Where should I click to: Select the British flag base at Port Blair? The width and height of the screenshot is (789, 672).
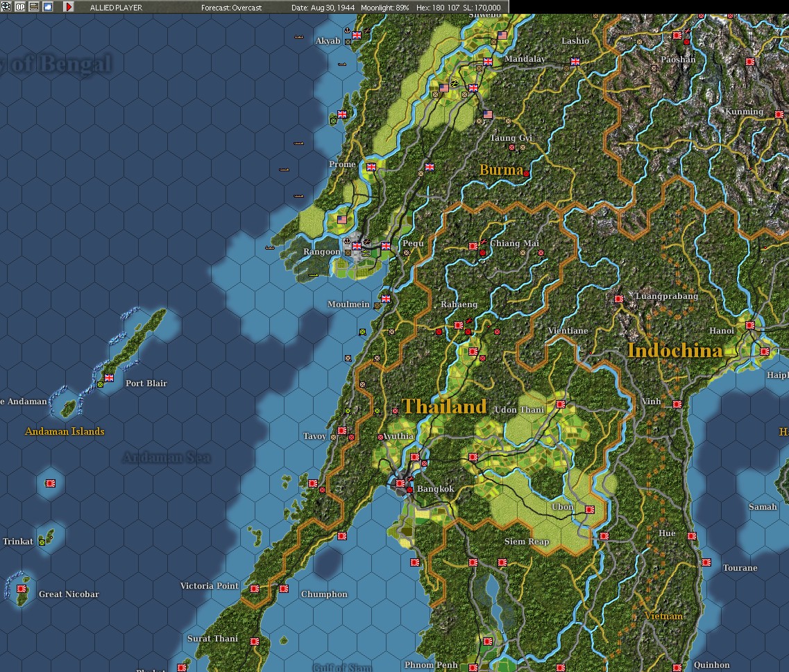point(109,378)
